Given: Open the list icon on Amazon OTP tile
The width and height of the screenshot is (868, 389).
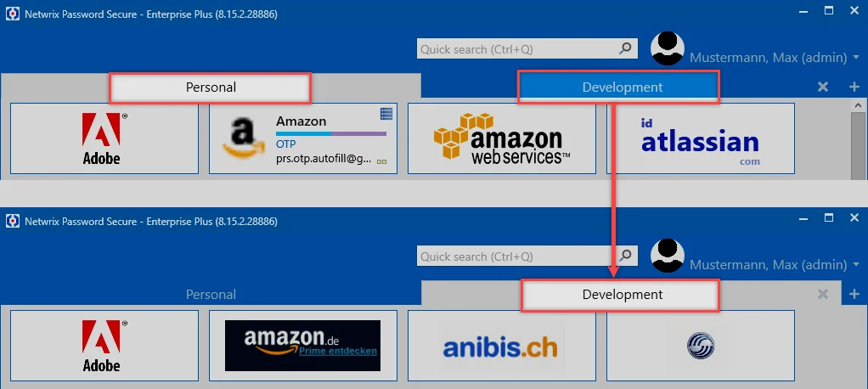Looking at the screenshot, I should (386, 114).
